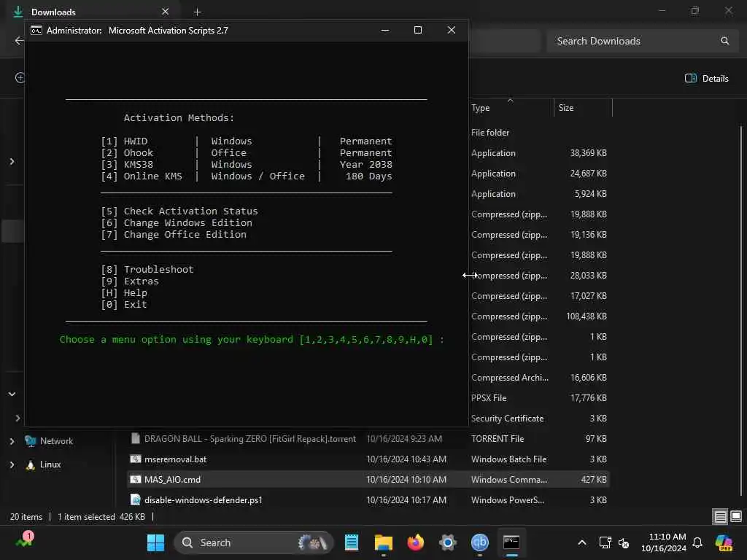The height and width of the screenshot is (560, 747).
Task: Select disable-windows-defender.ps1 file
Action: click(368, 500)
